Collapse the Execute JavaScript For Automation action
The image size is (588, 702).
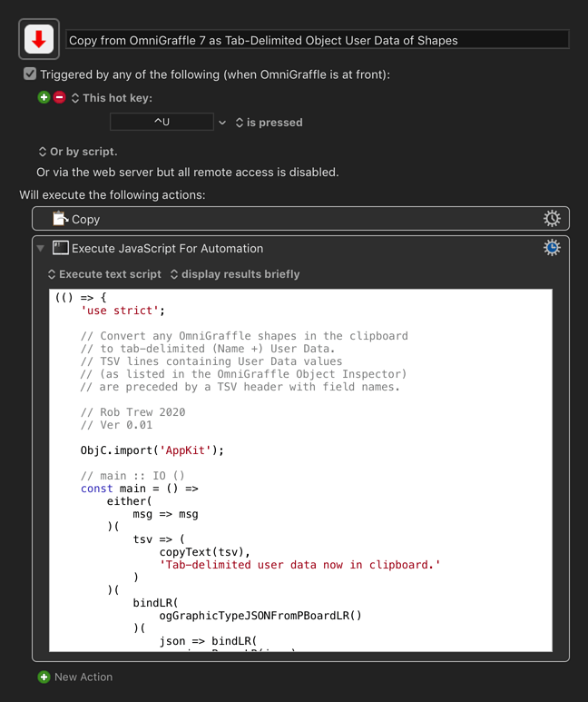[x=40, y=248]
